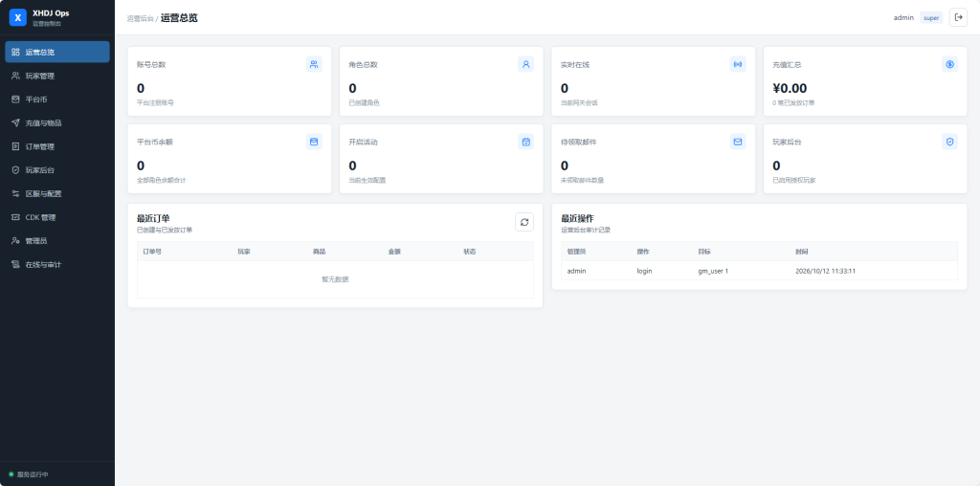Image resolution: width=980 pixels, height=486 pixels.
Task: Click the admin username in the header
Action: pos(903,17)
